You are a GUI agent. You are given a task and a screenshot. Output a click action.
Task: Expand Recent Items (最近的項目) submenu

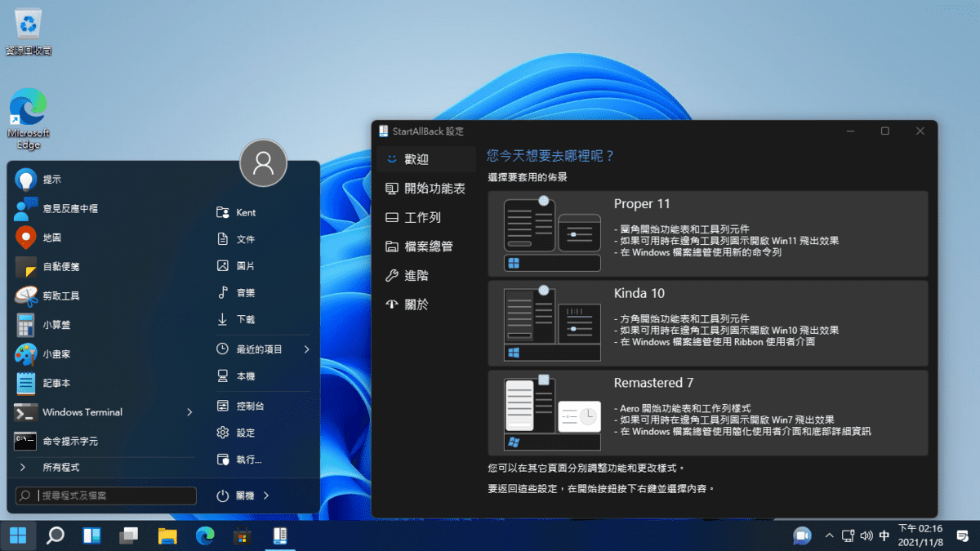pos(307,349)
